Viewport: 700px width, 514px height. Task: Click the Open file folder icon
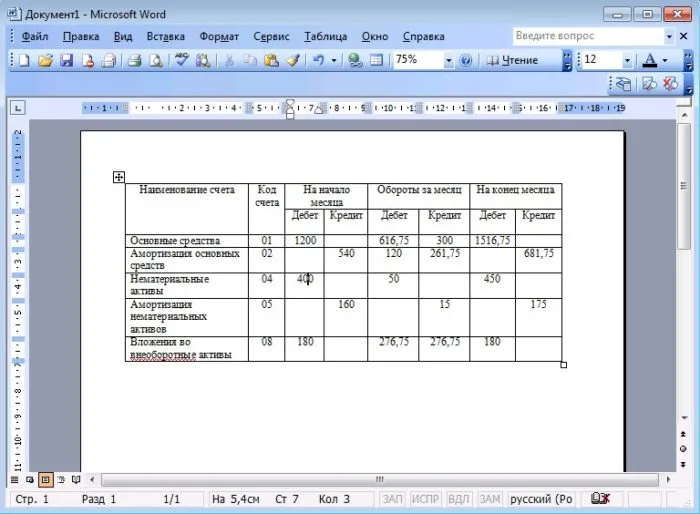click(x=45, y=60)
